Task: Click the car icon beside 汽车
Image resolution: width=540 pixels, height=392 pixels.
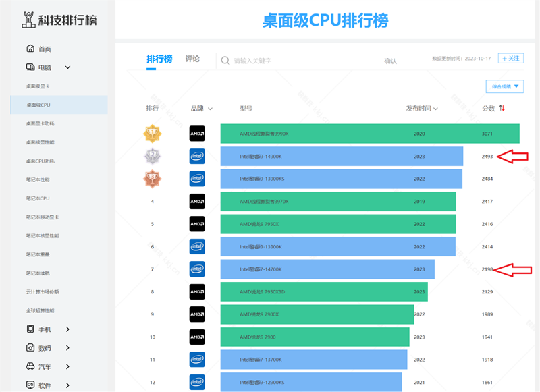Action: 30,366
